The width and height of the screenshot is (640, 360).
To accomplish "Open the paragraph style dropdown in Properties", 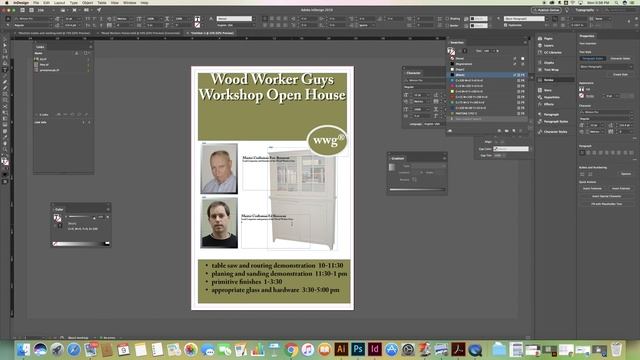I will pyautogui.click(x=606, y=67).
